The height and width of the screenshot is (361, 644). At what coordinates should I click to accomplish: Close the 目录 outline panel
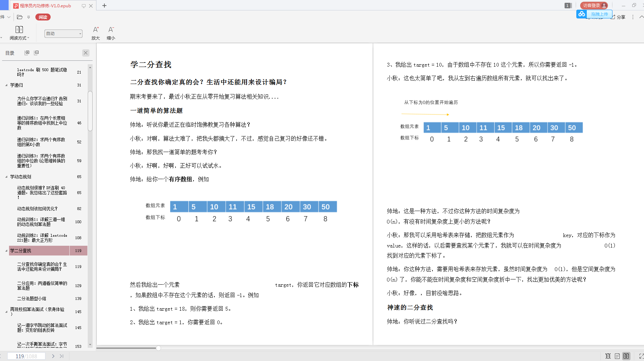tap(86, 53)
